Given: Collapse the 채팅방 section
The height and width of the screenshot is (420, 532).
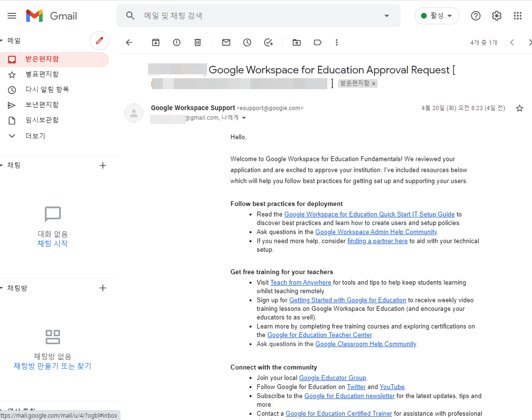Looking at the screenshot, I should (x=1, y=288).
